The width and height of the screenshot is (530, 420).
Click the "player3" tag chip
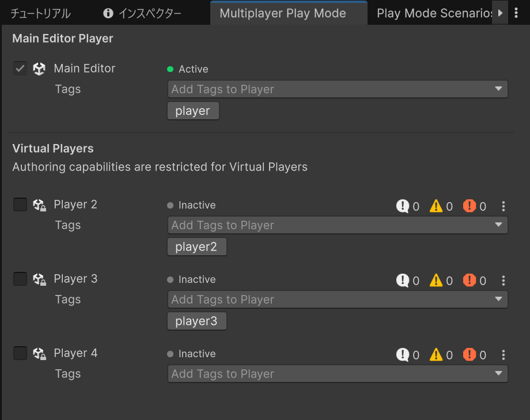coord(196,321)
